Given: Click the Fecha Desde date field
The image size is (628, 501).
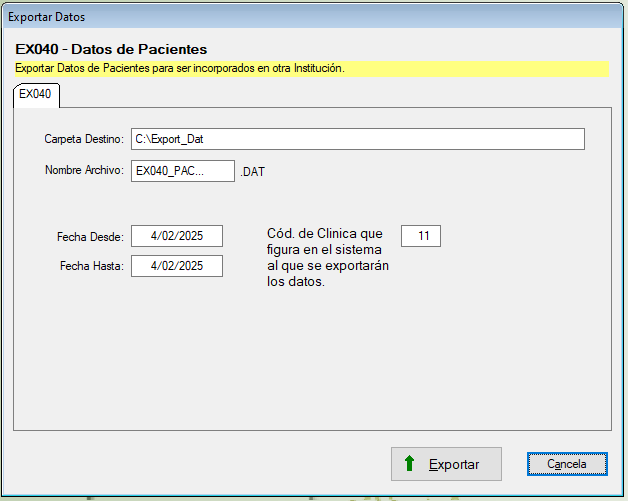Looking at the screenshot, I should [176, 236].
